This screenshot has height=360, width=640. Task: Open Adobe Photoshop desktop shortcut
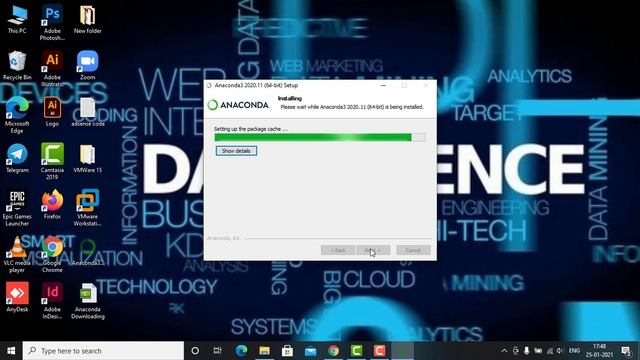pyautogui.click(x=52, y=22)
